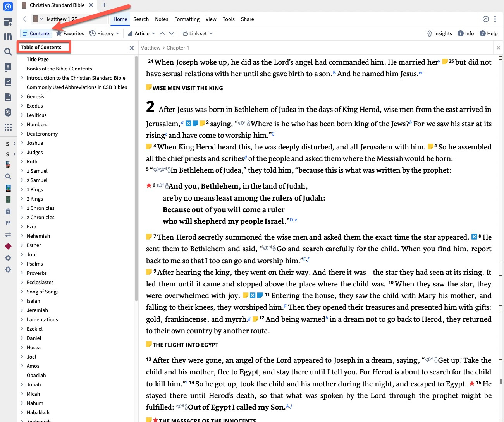Screen dimensions: 504x422
Task: Click the Favorites star button
Action: [x=70, y=33]
